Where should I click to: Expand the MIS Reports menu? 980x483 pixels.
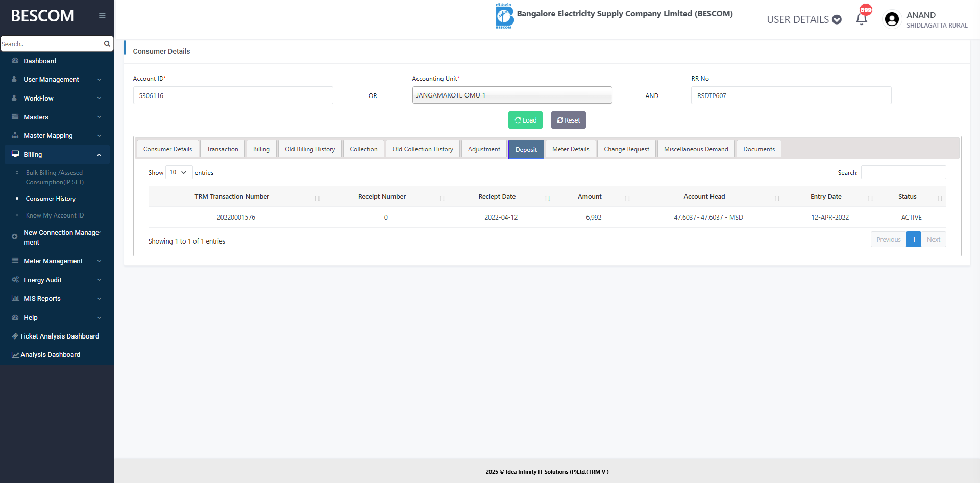(57, 299)
